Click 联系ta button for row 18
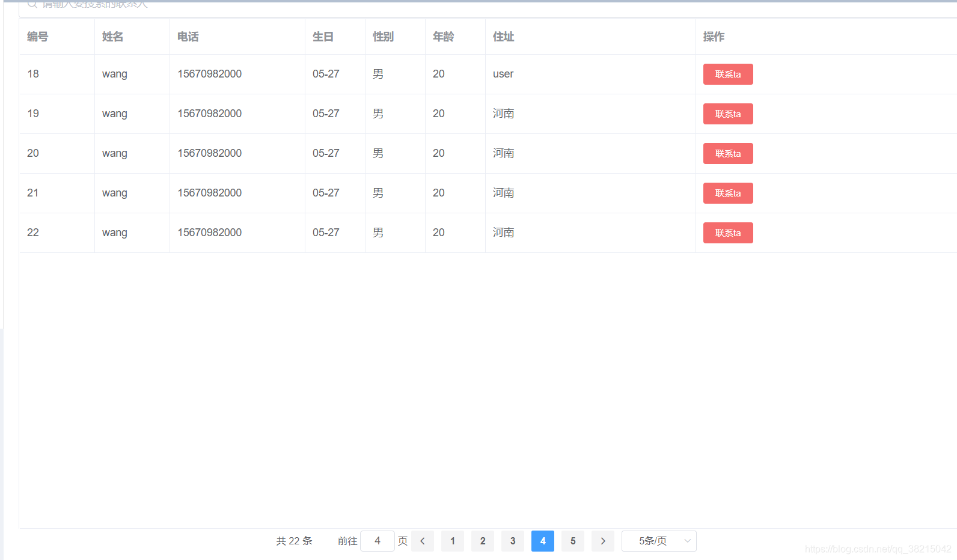The height and width of the screenshot is (560, 957). (728, 74)
